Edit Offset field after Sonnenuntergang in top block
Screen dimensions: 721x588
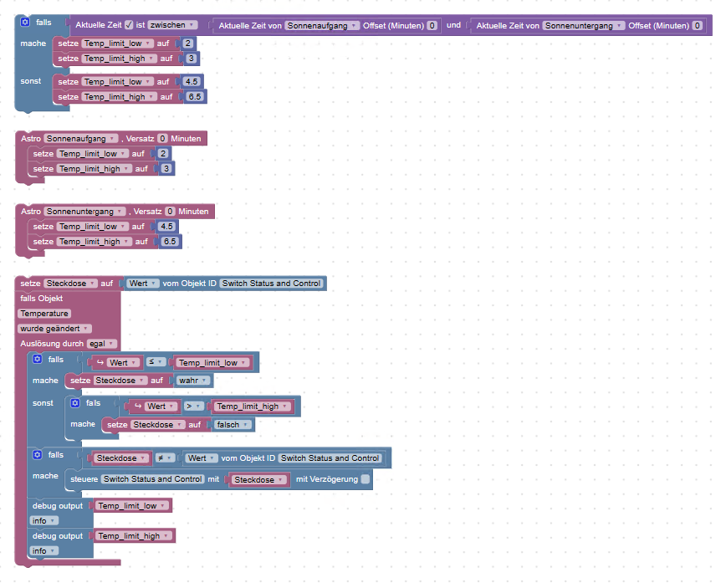coord(697,26)
